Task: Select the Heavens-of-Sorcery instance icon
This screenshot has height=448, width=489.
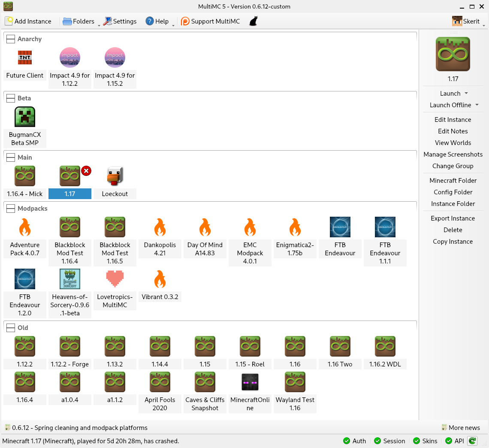Action: (70, 279)
